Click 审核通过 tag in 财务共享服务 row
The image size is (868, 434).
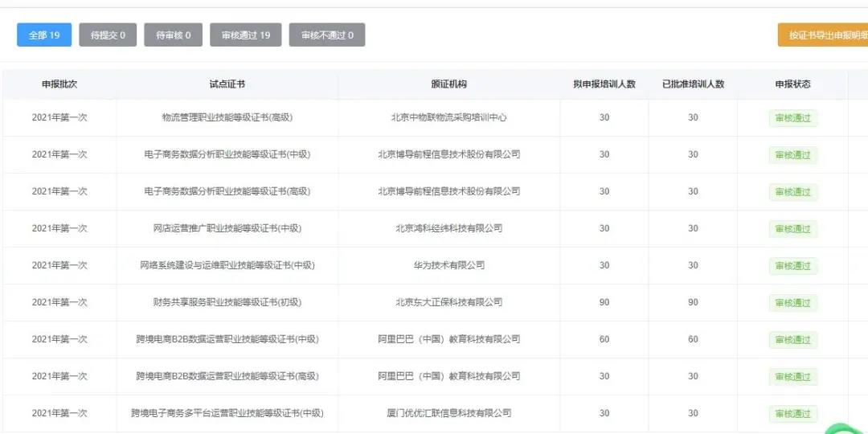[x=792, y=303]
